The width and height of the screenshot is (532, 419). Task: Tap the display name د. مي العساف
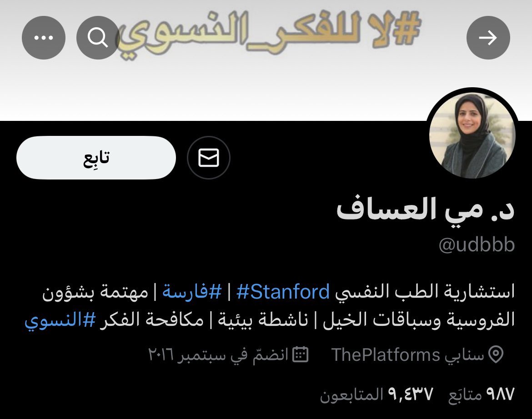[426, 209]
